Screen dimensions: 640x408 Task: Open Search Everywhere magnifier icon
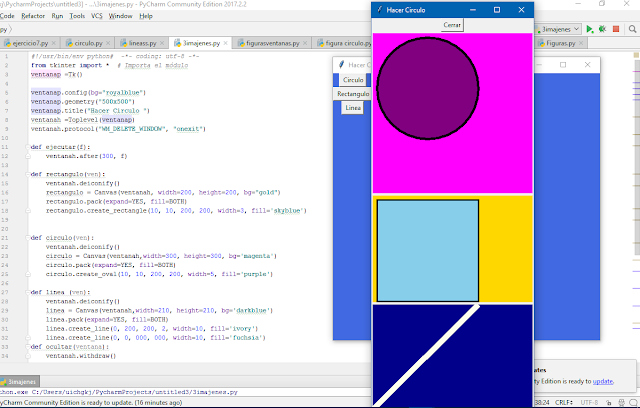click(x=632, y=29)
